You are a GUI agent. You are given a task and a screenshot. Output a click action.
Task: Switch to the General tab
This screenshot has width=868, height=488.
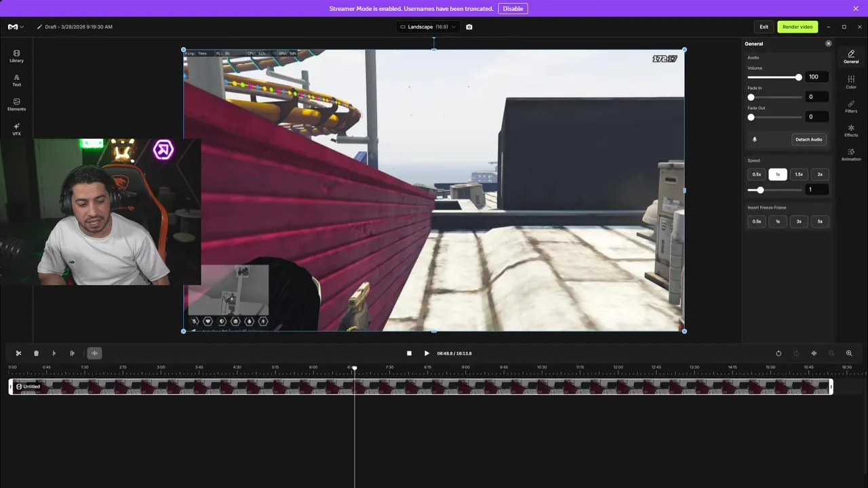coord(851,57)
